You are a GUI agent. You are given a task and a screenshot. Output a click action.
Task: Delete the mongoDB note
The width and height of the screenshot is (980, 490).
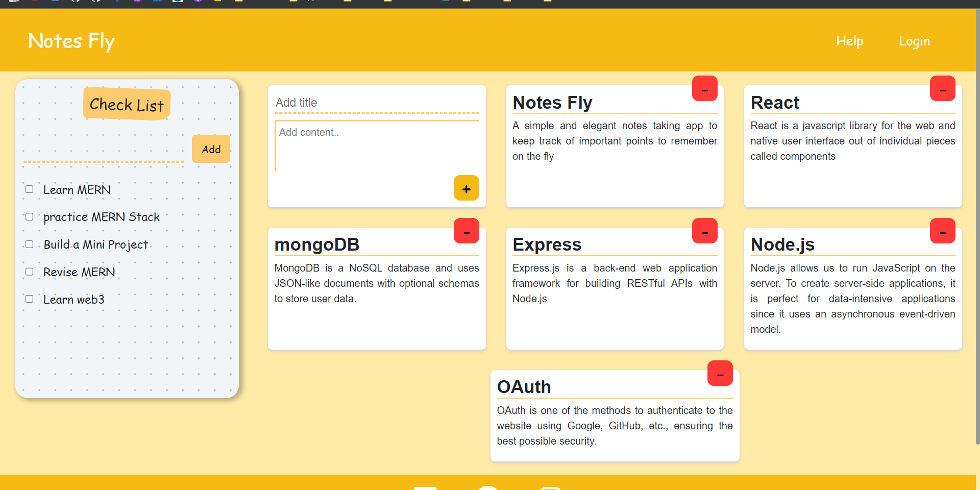466,231
